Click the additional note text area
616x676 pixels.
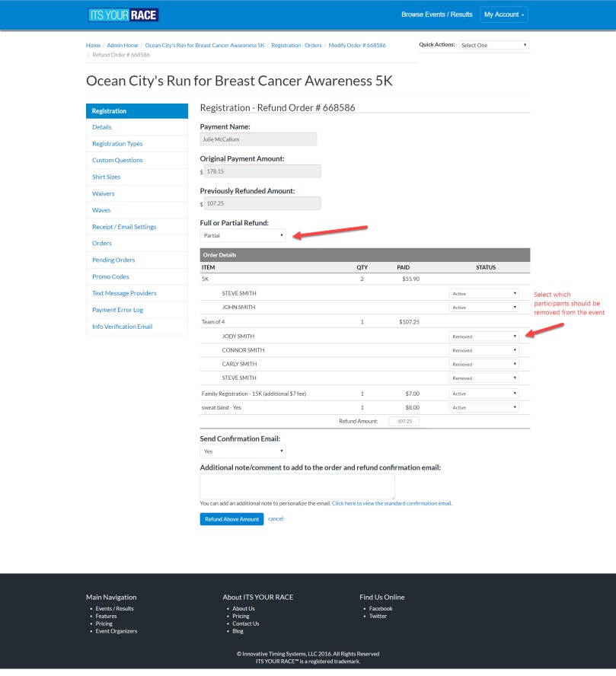pos(297,486)
